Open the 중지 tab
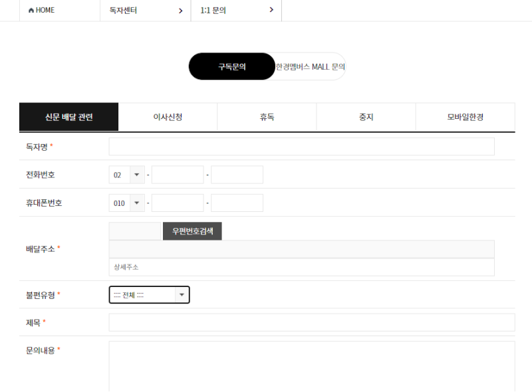 click(366, 117)
